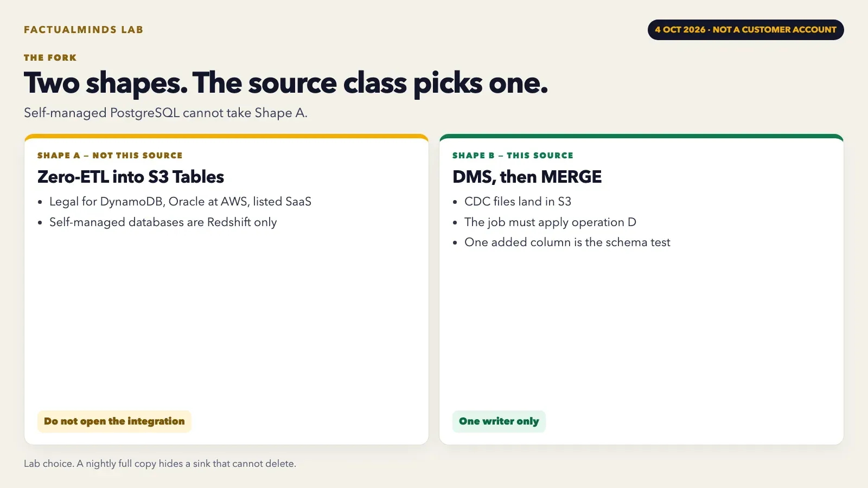Screen dimensions: 868x488
Task: Select the main title 'Two shapes. The source class picks one.'
Action: click(x=286, y=83)
